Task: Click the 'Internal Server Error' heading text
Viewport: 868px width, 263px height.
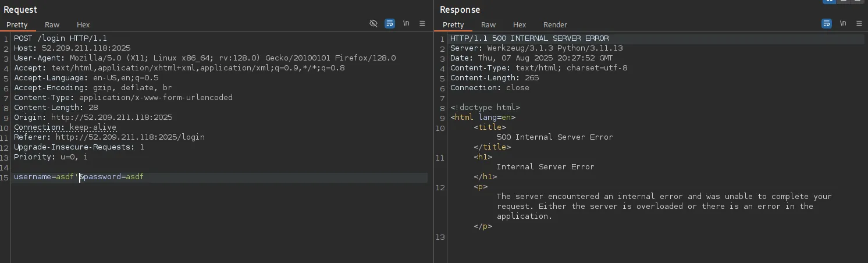Action: point(545,167)
